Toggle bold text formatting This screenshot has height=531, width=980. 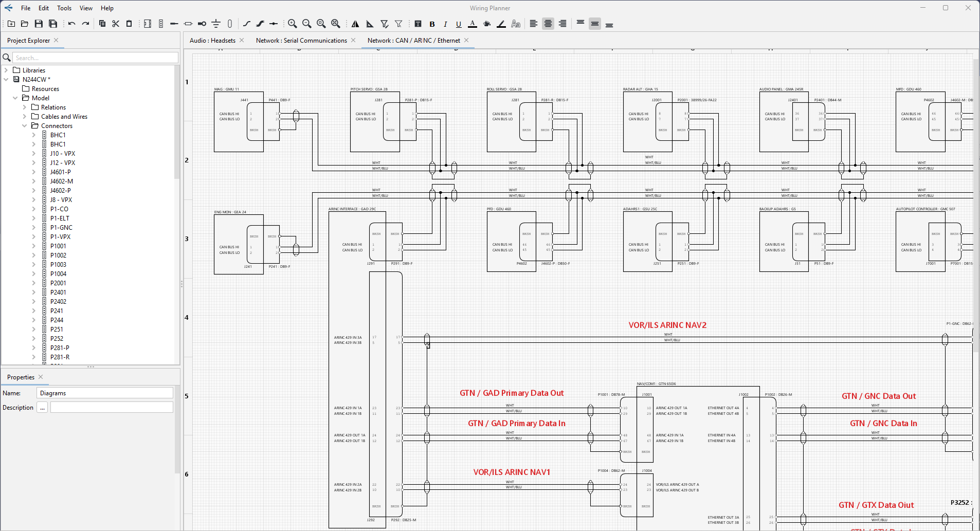coord(432,24)
